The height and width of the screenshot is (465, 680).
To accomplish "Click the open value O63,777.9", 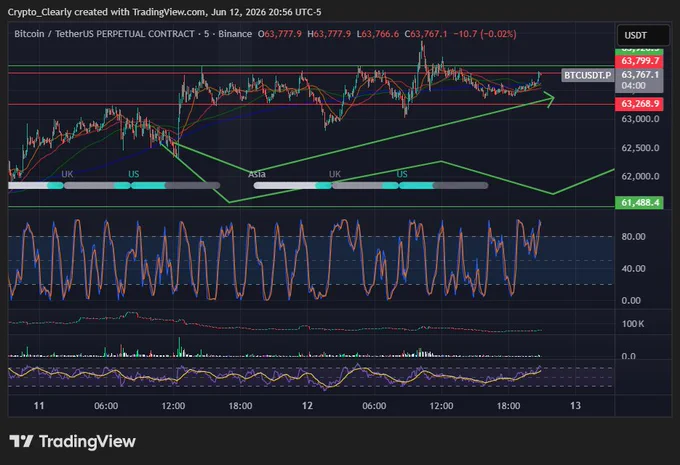I will (280, 34).
